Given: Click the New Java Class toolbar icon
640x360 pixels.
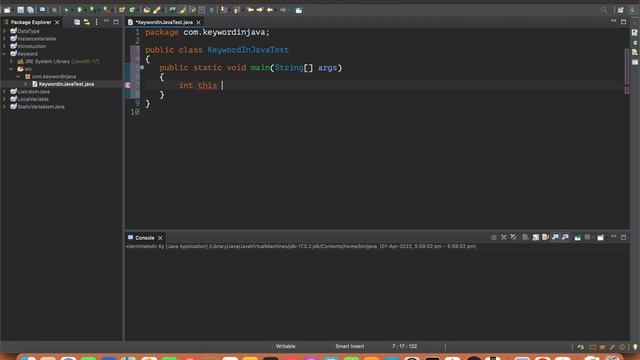Looking at the screenshot, I should (x=132, y=10).
